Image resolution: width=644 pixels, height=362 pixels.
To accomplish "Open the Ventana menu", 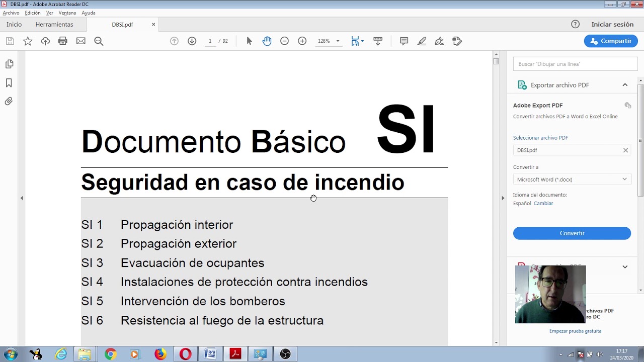I will [x=67, y=13].
